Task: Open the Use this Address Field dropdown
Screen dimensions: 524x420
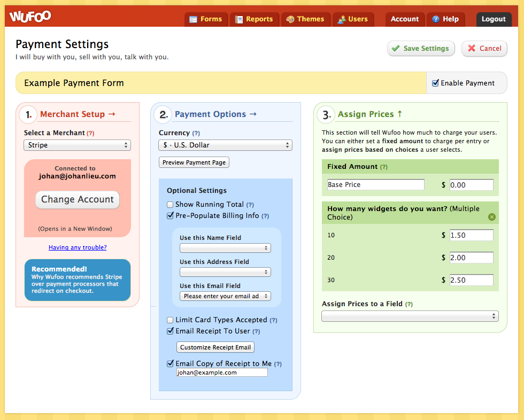Action: 225,272
